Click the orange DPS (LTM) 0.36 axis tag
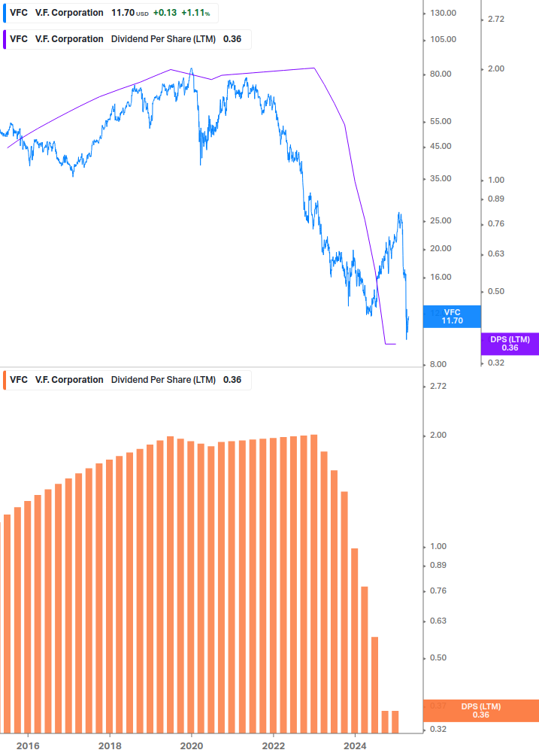 point(480,711)
